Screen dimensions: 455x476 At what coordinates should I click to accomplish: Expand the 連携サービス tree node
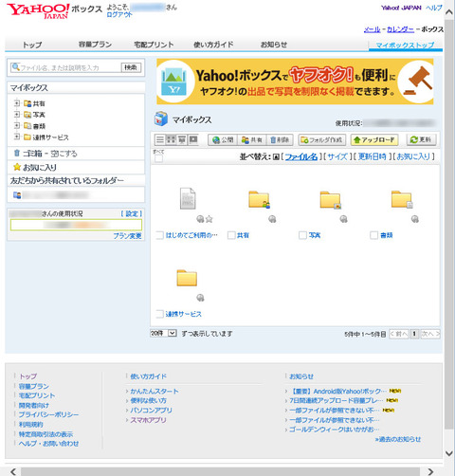pyautogui.click(x=17, y=137)
